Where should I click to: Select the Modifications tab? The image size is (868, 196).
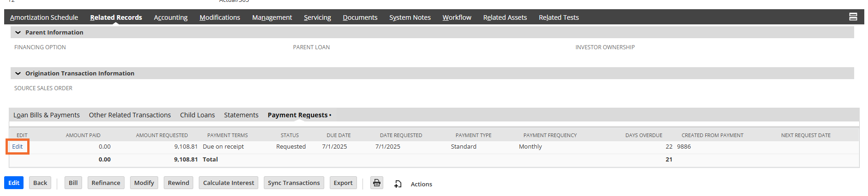click(220, 17)
